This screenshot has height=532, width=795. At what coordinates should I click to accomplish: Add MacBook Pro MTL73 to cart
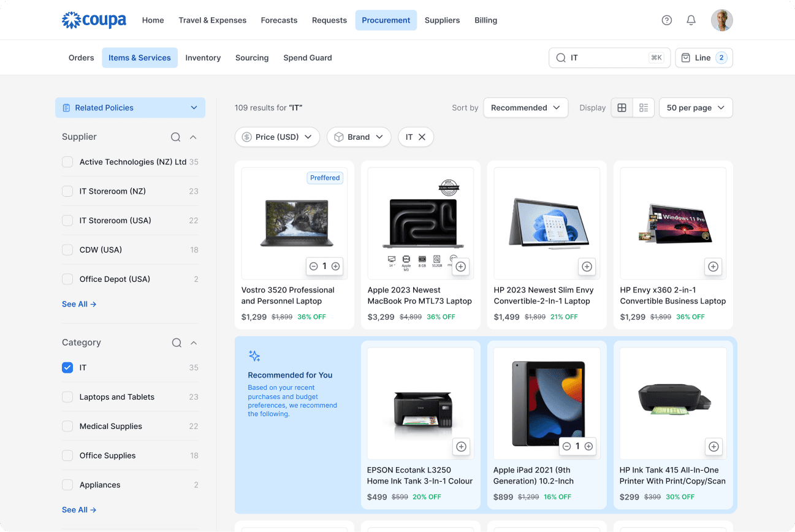pos(461,267)
